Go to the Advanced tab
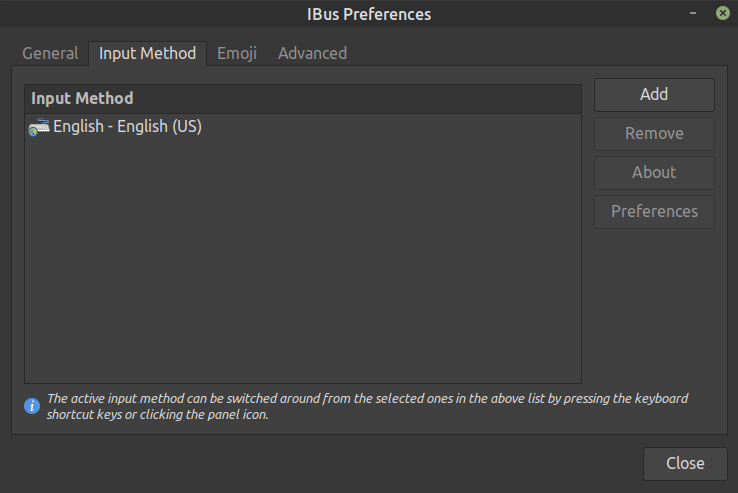 (312, 53)
